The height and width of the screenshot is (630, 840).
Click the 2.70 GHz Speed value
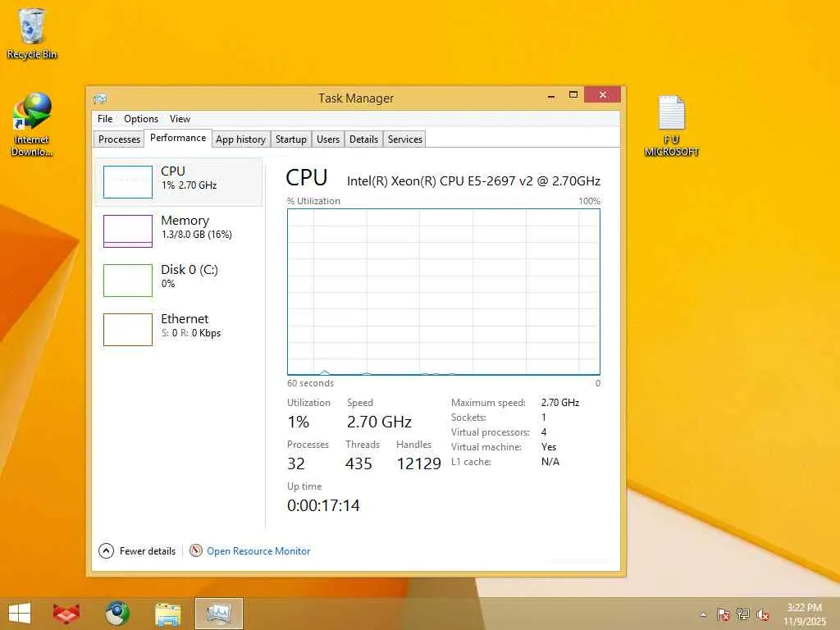(x=379, y=422)
